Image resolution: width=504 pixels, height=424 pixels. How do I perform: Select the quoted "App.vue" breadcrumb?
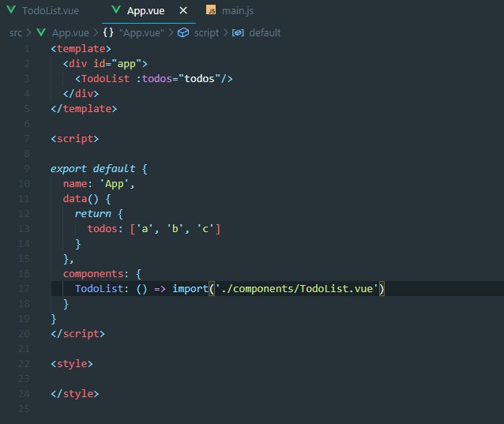(x=141, y=32)
